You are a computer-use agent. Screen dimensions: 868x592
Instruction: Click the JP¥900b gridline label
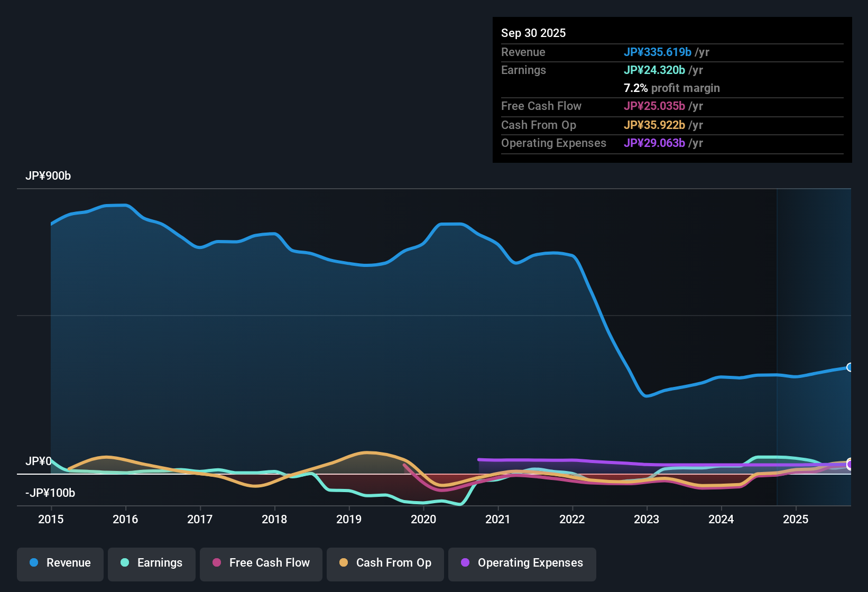pyautogui.click(x=48, y=176)
